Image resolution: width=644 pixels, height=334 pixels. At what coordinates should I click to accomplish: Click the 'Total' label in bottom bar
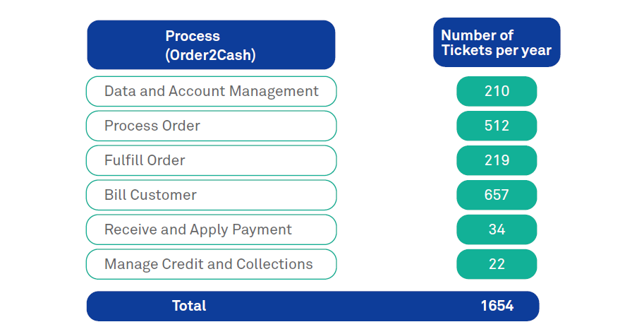pyautogui.click(x=189, y=306)
